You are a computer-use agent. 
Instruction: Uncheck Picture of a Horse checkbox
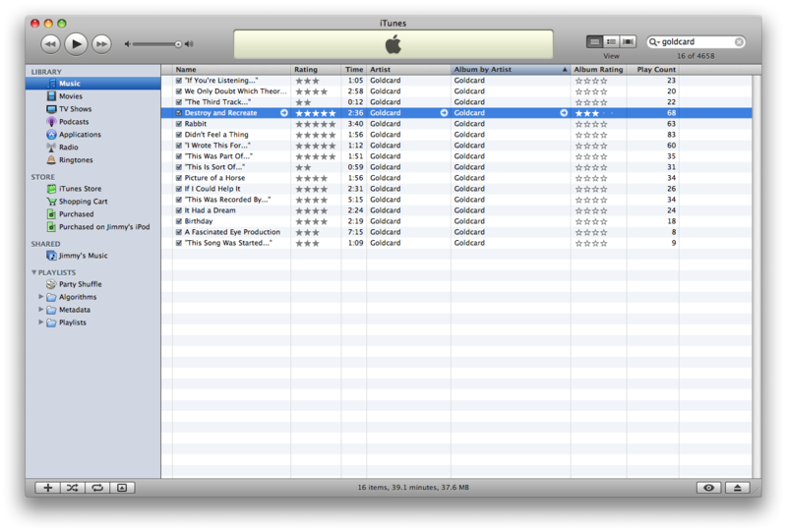pyautogui.click(x=179, y=178)
